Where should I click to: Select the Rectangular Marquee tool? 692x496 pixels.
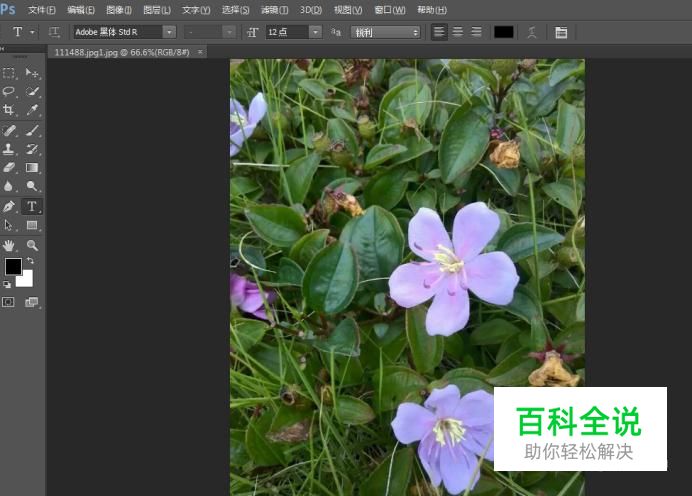point(9,73)
